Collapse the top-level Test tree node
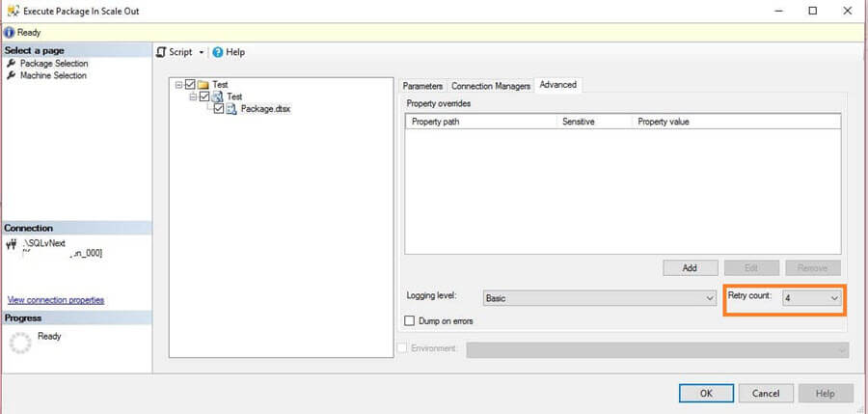This screenshot has width=868, height=414. pyautogui.click(x=179, y=85)
